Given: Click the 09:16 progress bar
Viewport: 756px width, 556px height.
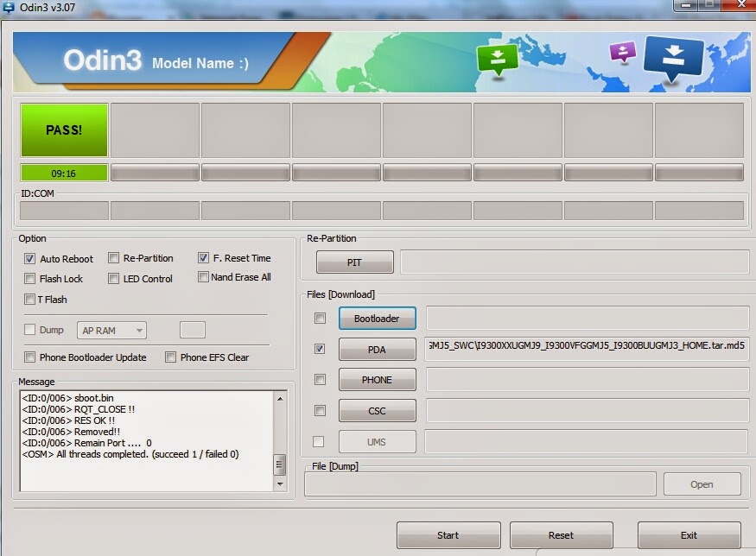Looking at the screenshot, I should pos(64,173).
